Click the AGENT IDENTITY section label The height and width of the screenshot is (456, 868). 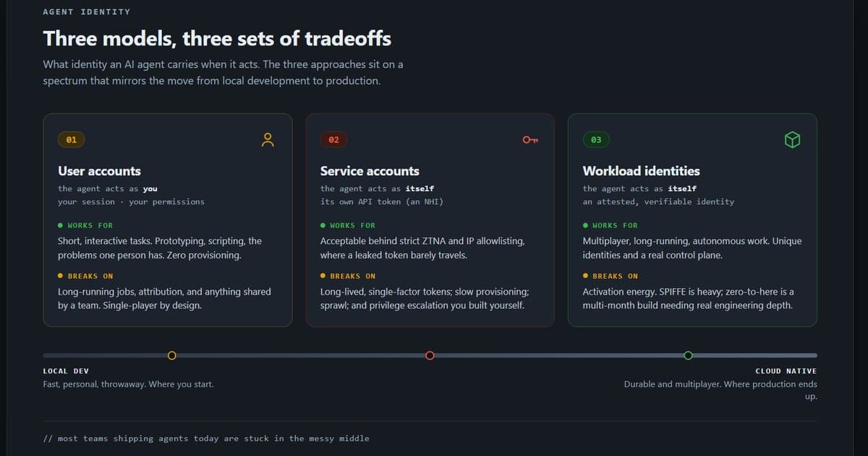(x=87, y=12)
